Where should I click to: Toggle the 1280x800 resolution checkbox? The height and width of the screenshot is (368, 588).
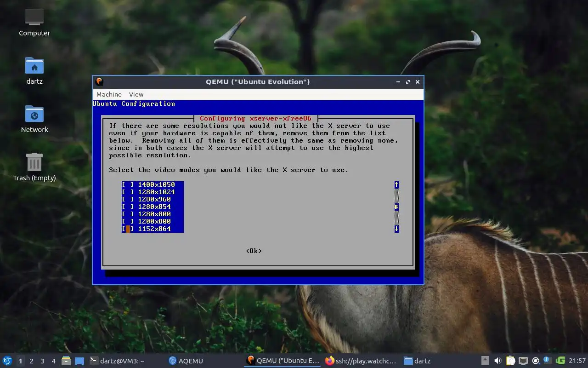[128, 214]
